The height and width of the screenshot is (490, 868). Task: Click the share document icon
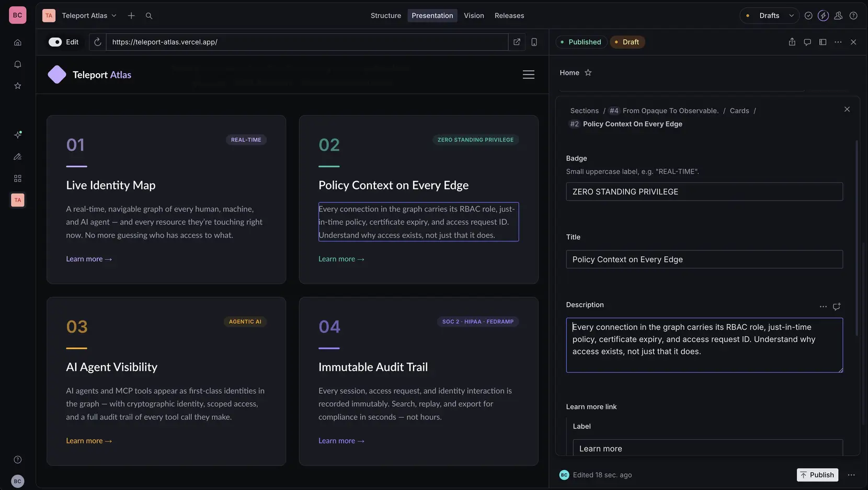[792, 42]
